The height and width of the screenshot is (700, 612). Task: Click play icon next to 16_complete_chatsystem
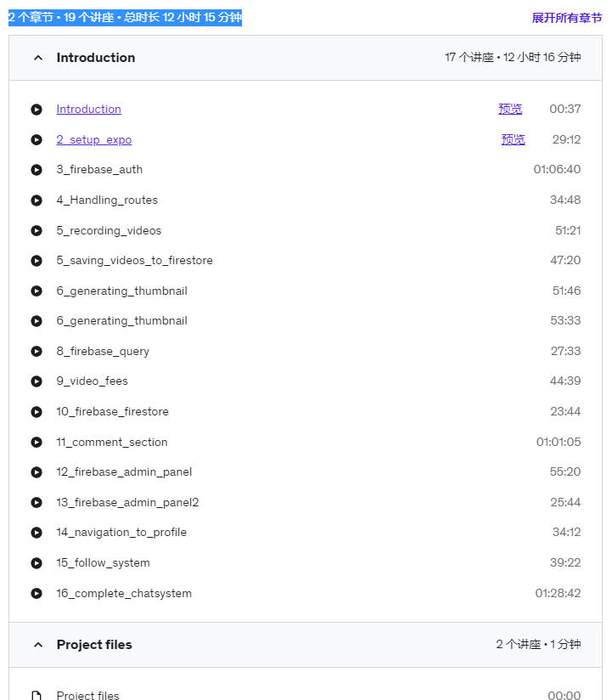click(x=36, y=593)
